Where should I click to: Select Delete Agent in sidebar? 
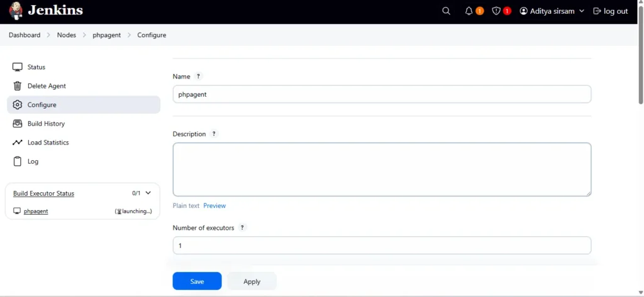(x=47, y=86)
